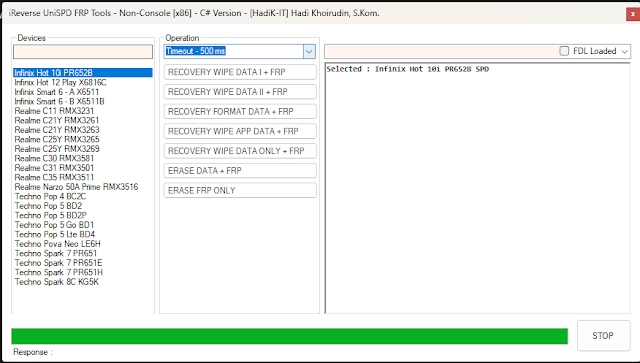Click ERASE FRP ONLY button

(240, 190)
